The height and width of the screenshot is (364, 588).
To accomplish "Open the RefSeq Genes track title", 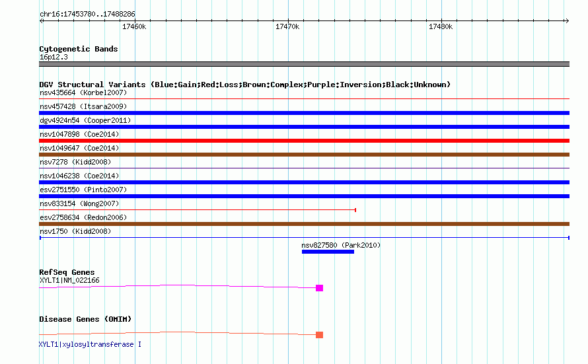I will pyautogui.click(x=67, y=273).
